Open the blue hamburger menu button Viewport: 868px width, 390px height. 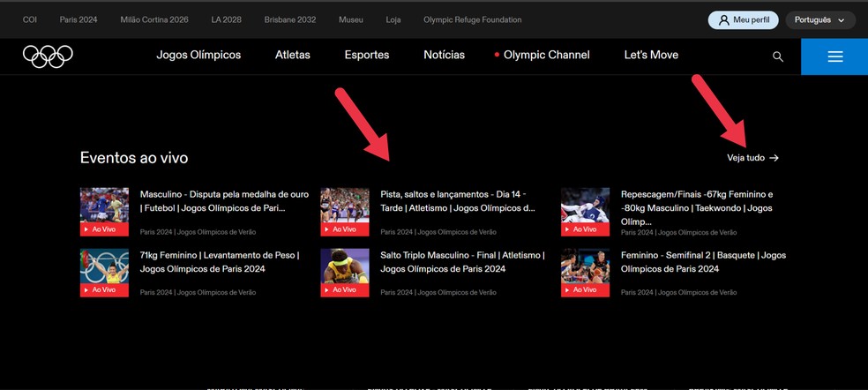click(834, 56)
